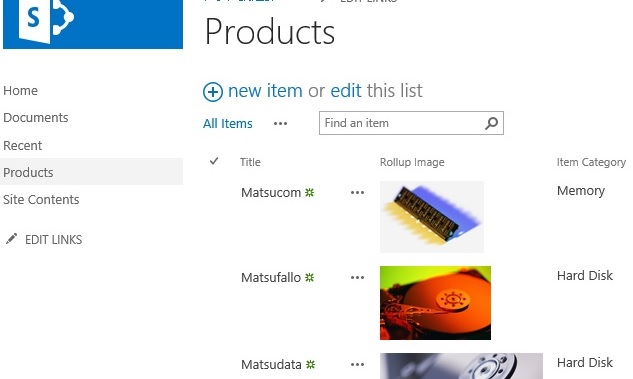Switch to All Items view
633x379 pixels.
pos(228,124)
